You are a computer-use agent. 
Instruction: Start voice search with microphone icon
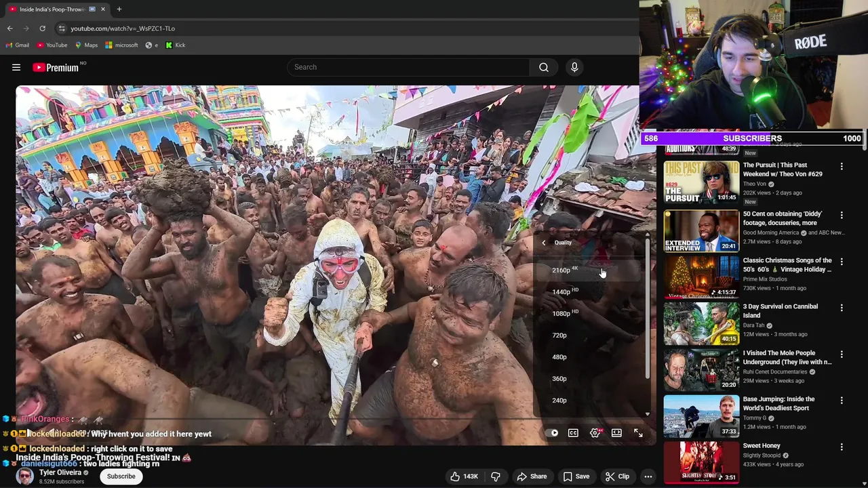[x=574, y=67]
